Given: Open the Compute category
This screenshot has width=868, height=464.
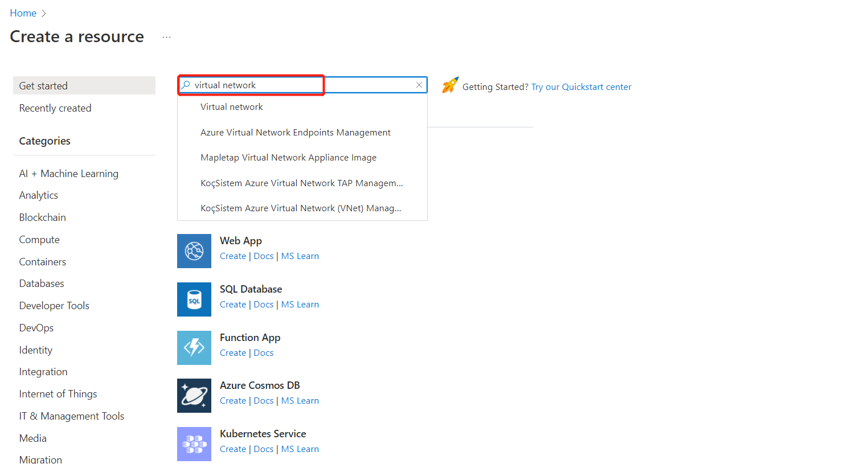Looking at the screenshot, I should (x=39, y=240).
